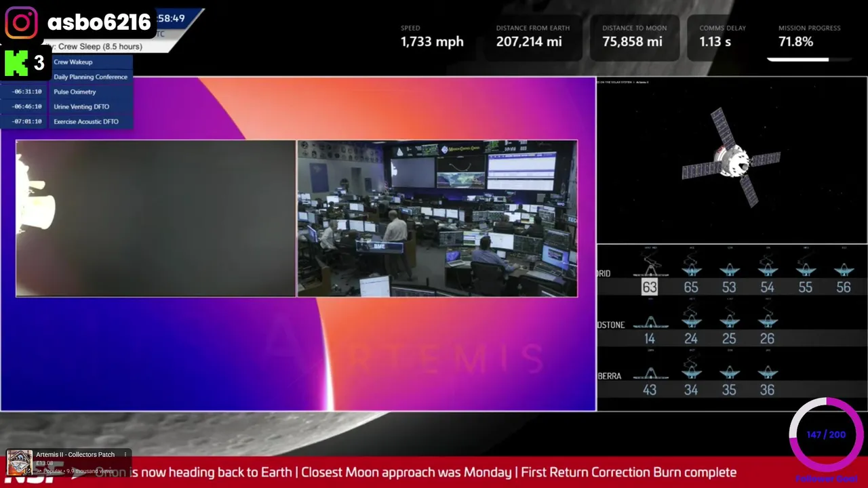Screen dimensions: 868x488
Task: Click antenna number 14 in Goldstone row
Action: (650, 339)
